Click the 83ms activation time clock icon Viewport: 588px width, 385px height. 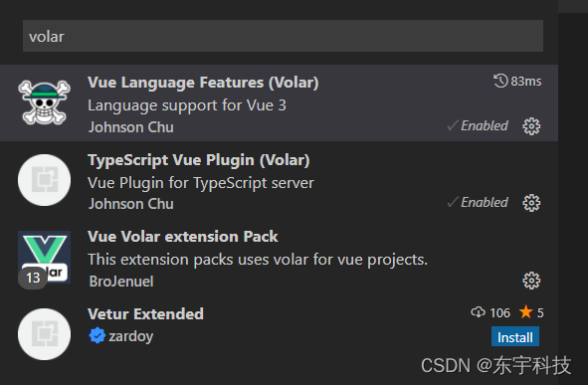pos(500,81)
